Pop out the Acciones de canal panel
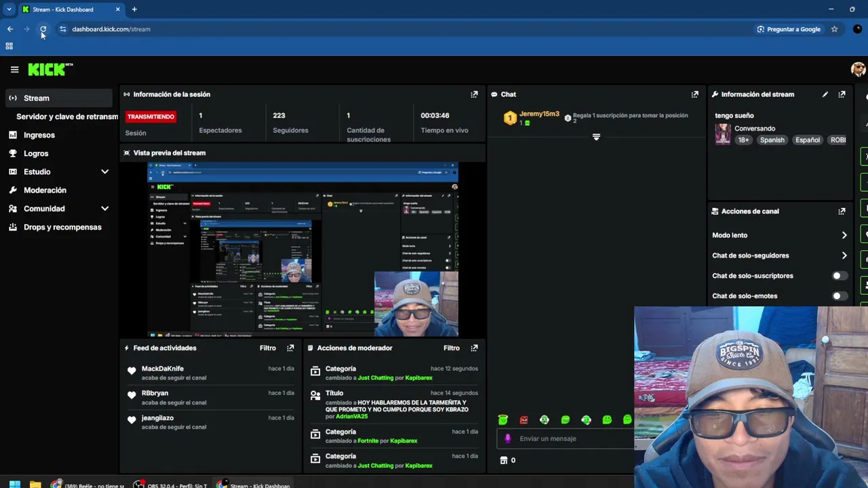This screenshot has width=868, height=488. click(842, 211)
